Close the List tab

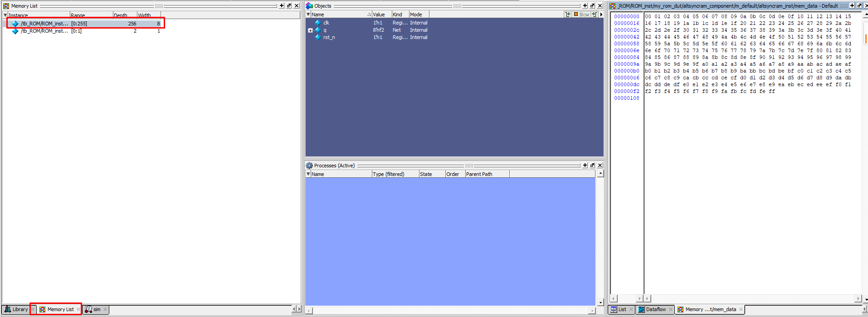coord(631,309)
